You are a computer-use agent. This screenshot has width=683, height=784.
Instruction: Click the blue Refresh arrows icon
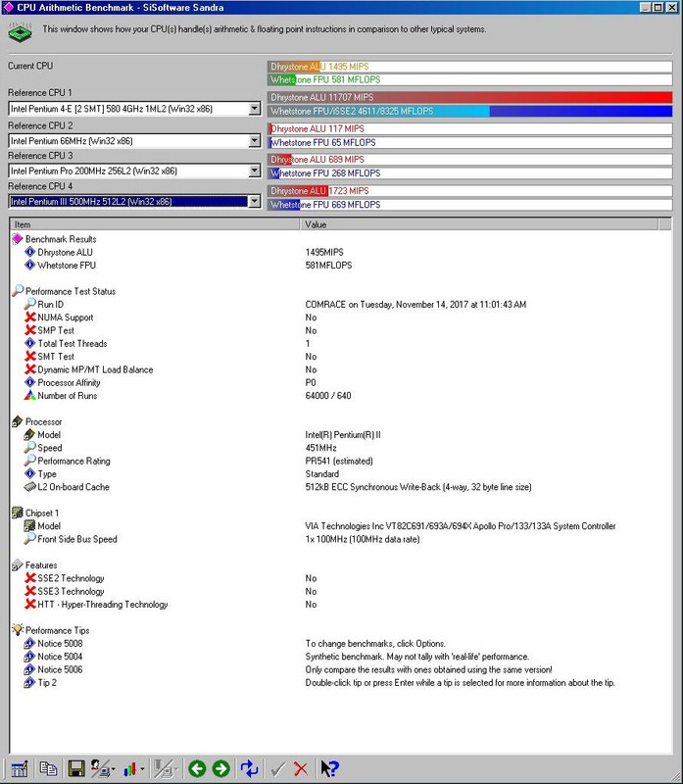249,768
